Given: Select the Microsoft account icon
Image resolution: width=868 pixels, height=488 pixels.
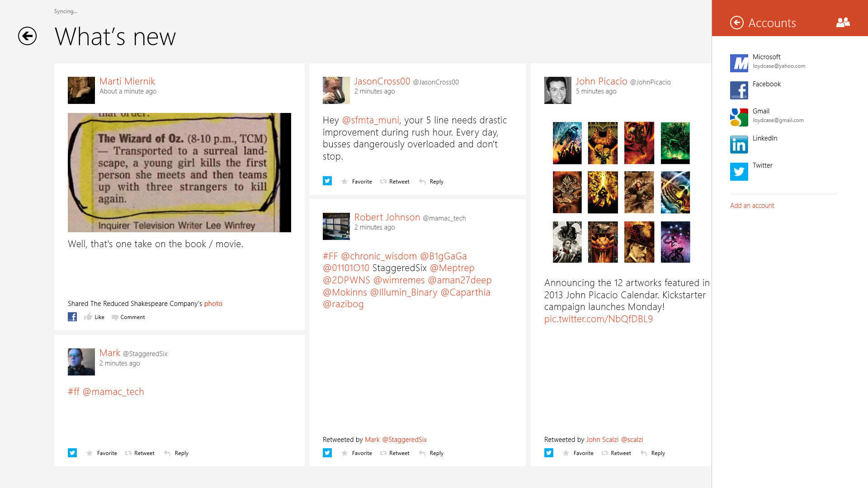Looking at the screenshot, I should [739, 63].
